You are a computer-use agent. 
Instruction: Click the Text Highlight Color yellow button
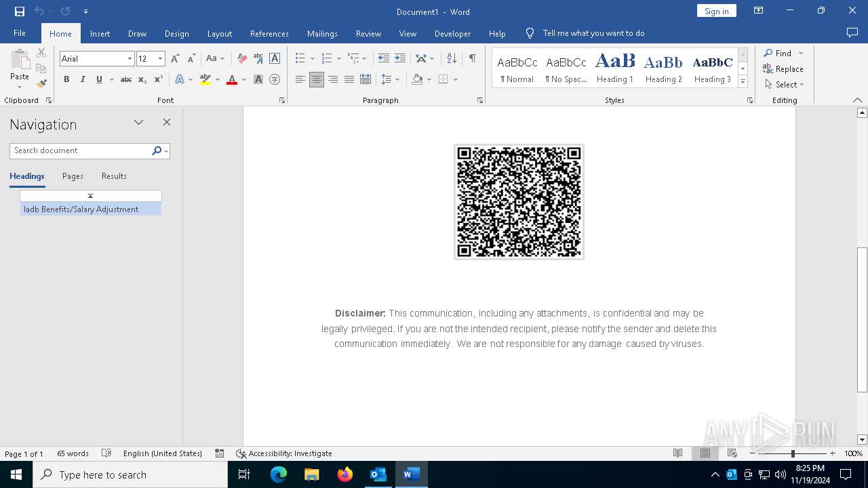click(205, 79)
